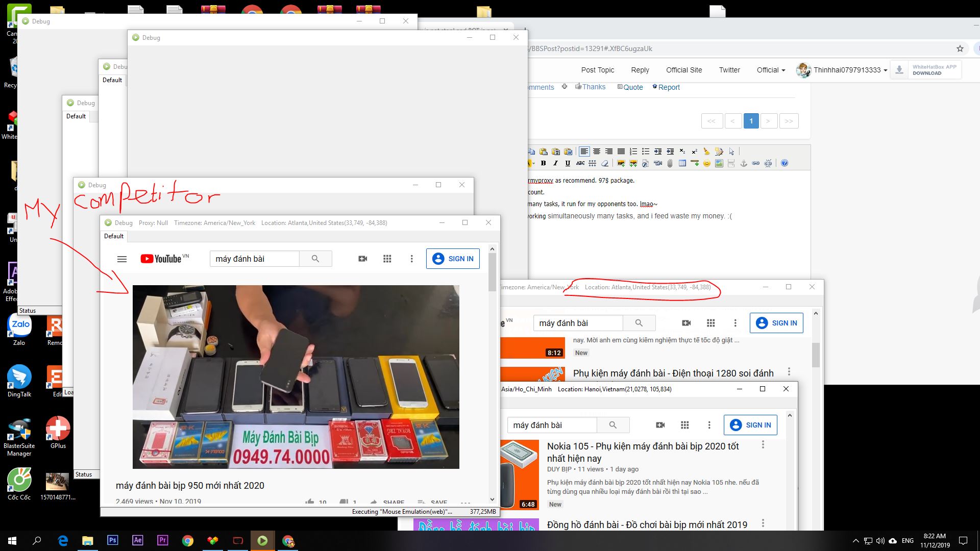Enable center text alignment

click(x=596, y=152)
